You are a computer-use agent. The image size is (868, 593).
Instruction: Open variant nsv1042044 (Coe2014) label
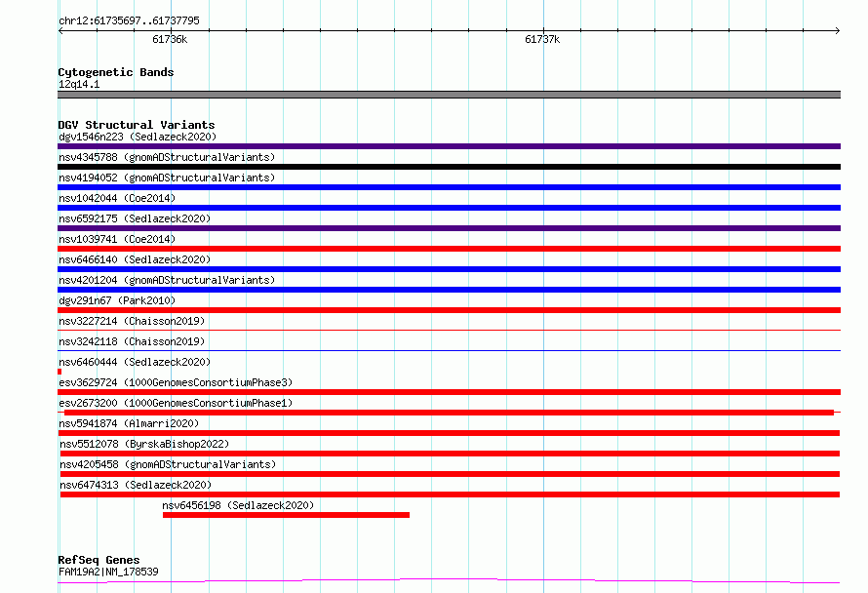[x=117, y=198]
